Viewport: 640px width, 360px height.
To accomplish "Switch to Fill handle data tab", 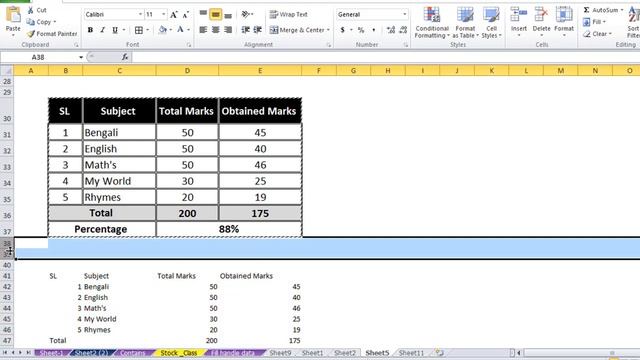I will [233, 353].
